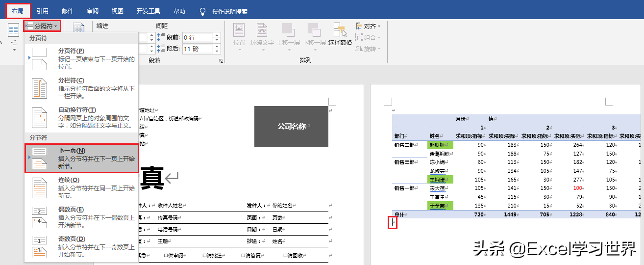Open the 帮助 tab
This screenshot has height=265, width=644.
[179, 11]
